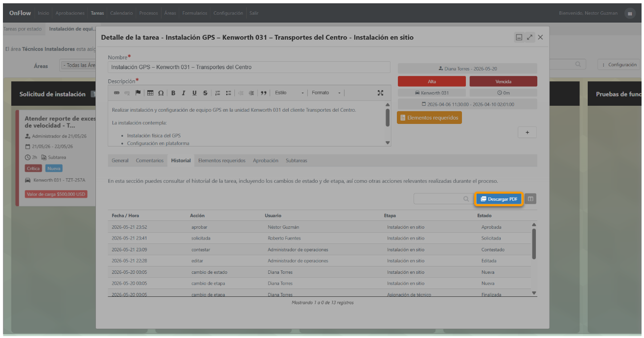Insert an anchor flag in editor
Image resolution: width=644 pixels, height=338 pixels.
click(x=138, y=93)
